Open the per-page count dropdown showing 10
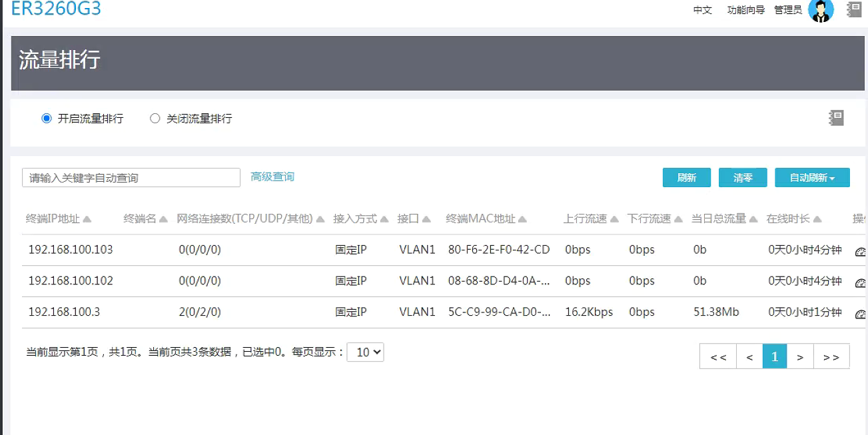Screen dimensions: 868x435 (366, 352)
